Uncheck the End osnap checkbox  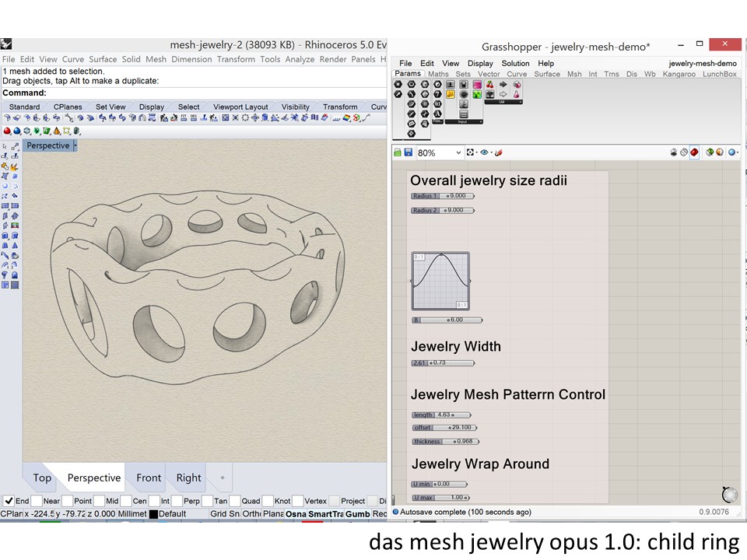click(x=8, y=501)
